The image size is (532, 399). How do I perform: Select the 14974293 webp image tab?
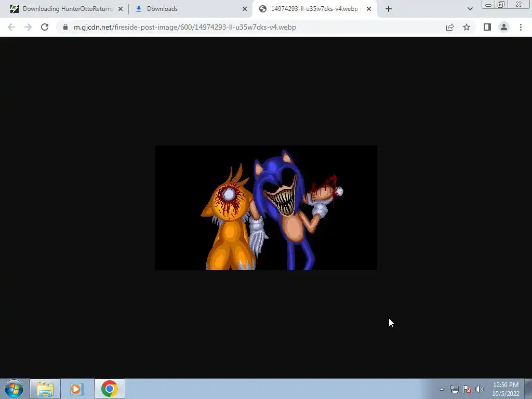click(x=314, y=9)
